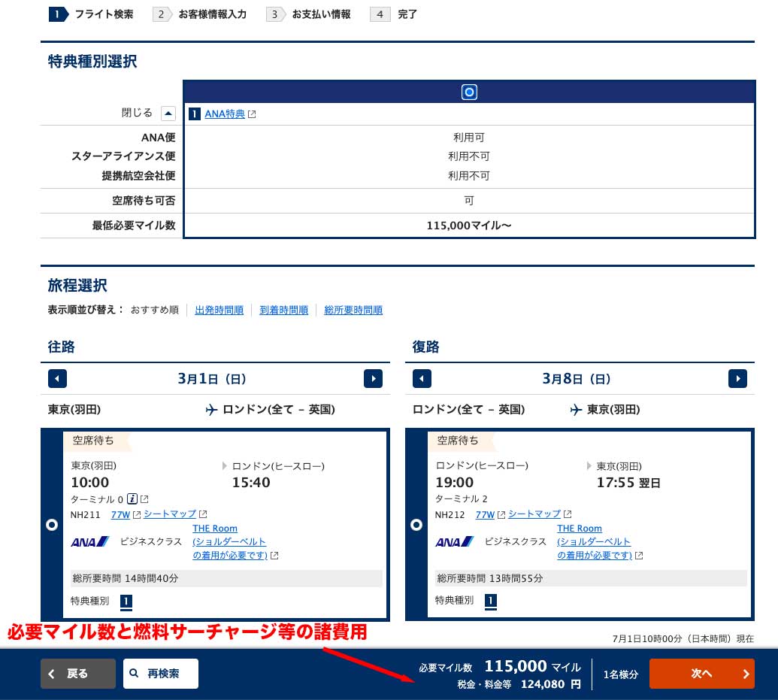The height and width of the screenshot is (700, 778).
Task: Go to previous day for return 3月8日
Action: point(422,379)
